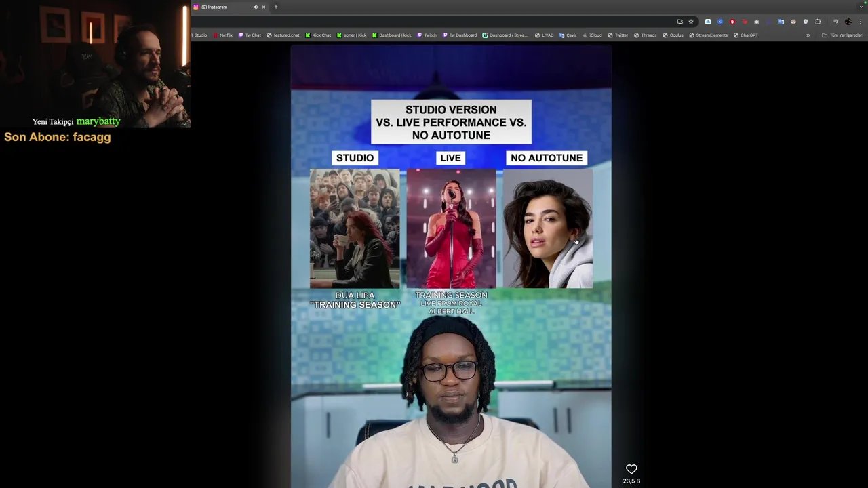
Task: Click 'LIVE FROM ROYAL ALBERT HALL' caption
Action: tap(451, 306)
